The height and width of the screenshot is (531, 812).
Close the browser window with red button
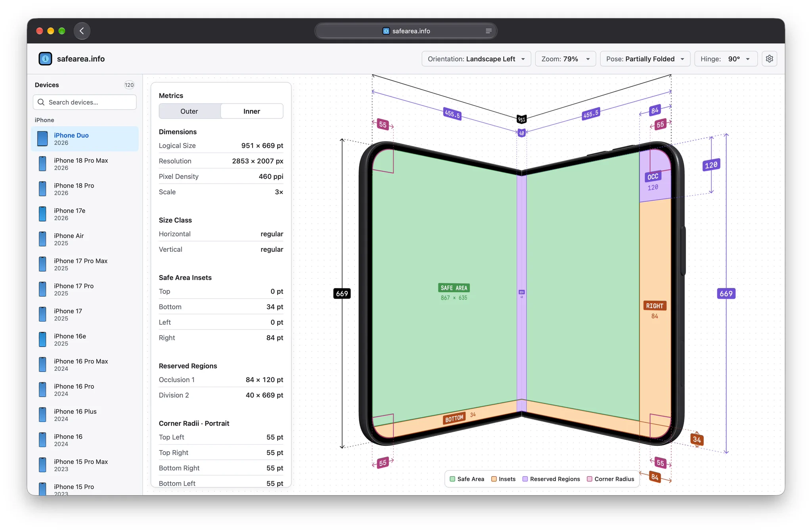point(39,31)
